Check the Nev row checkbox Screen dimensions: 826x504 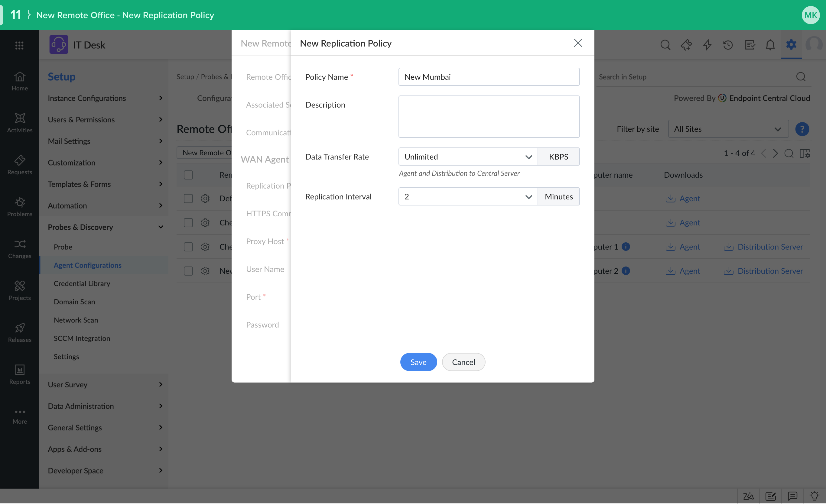pyautogui.click(x=188, y=271)
